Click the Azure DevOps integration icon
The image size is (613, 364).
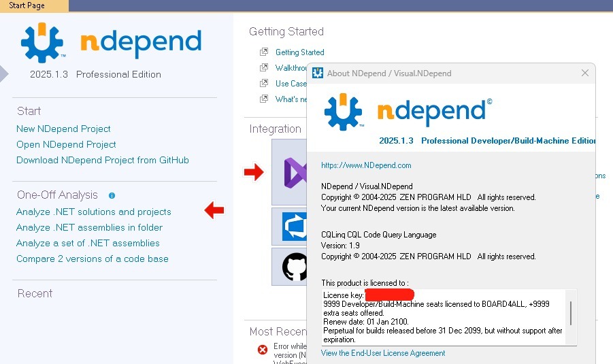click(x=295, y=227)
